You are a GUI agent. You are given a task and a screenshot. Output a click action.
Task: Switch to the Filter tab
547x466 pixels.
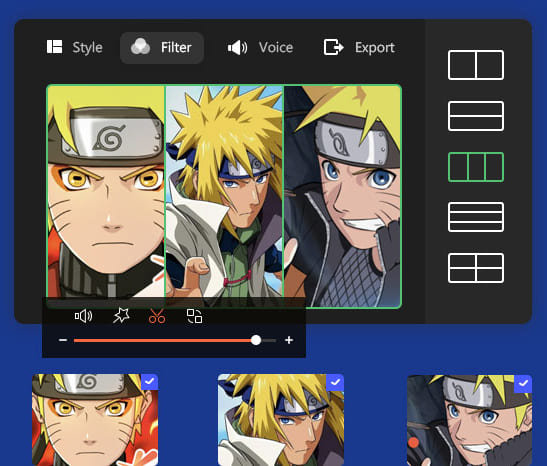162,48
